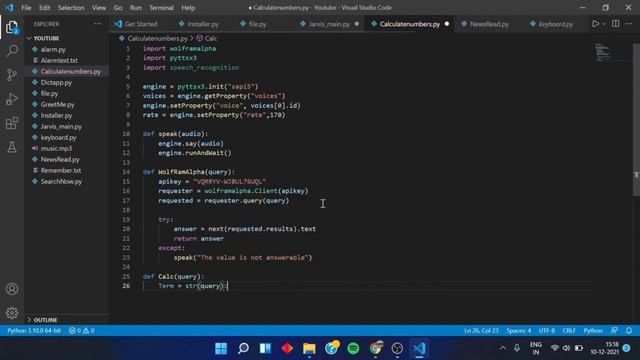
Task: Open GreetMe.py in the explorer
Action: 58,104
